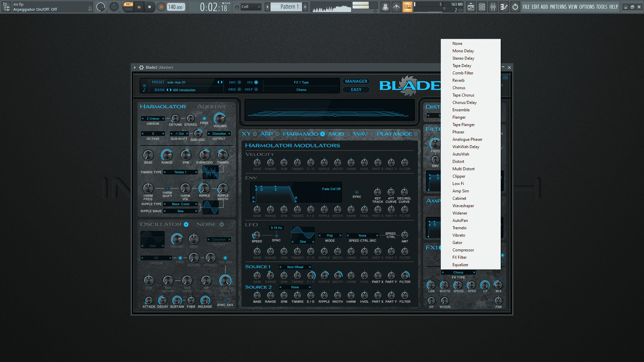Toggle the EDIT radio LED in Blade header
Viewport: 644px width, 362px height.
click(239, 82)
